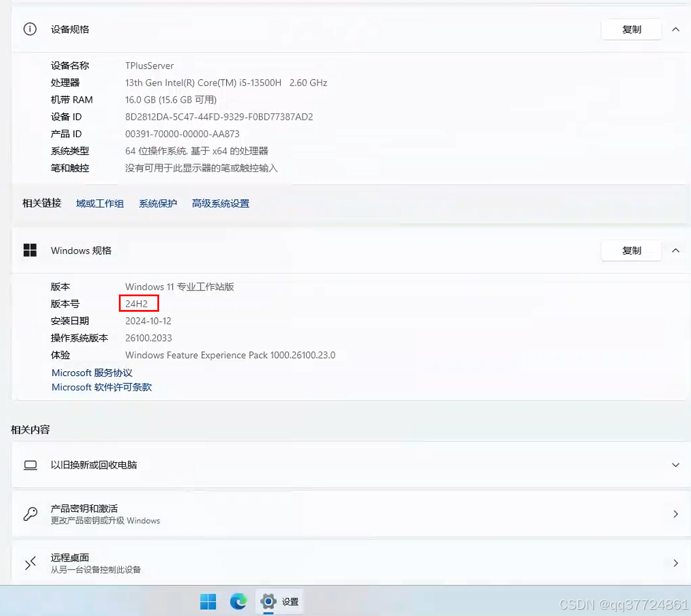The height and width of the screenshot is (616, 691).
Task: Expand the 以旧换新或回收电脑 row
Action: pos(675,465)
